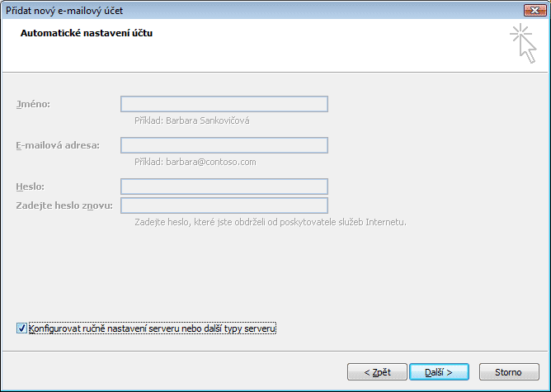Click the password hint about poskytovatele služeb Internetu
This screenshot has width=551, height=392.
[271, 222]
